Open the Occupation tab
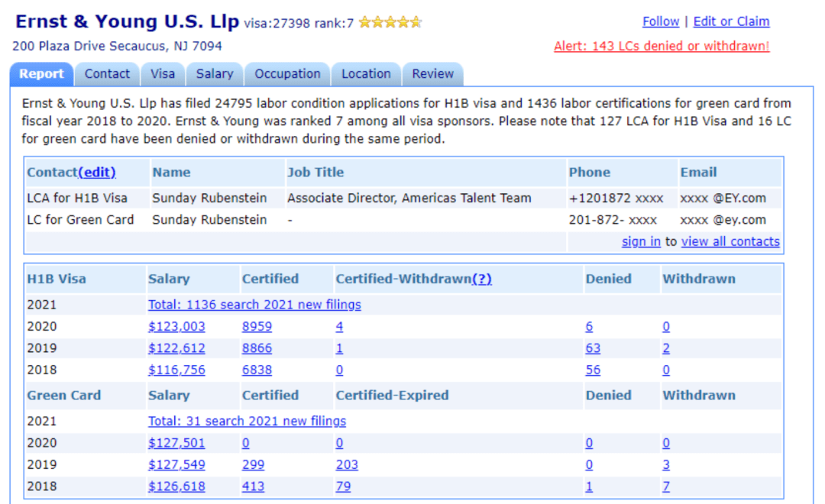 coord(287,73)
